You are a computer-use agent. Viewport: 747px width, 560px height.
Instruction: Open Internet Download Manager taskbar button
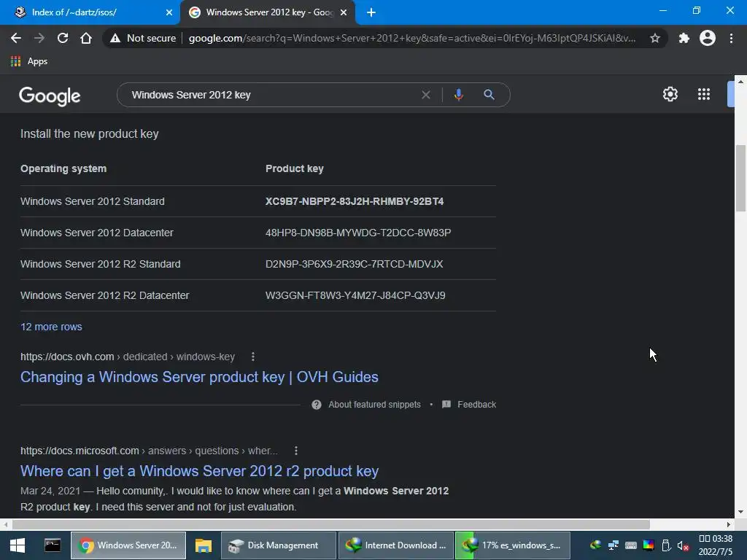(396, 545)
